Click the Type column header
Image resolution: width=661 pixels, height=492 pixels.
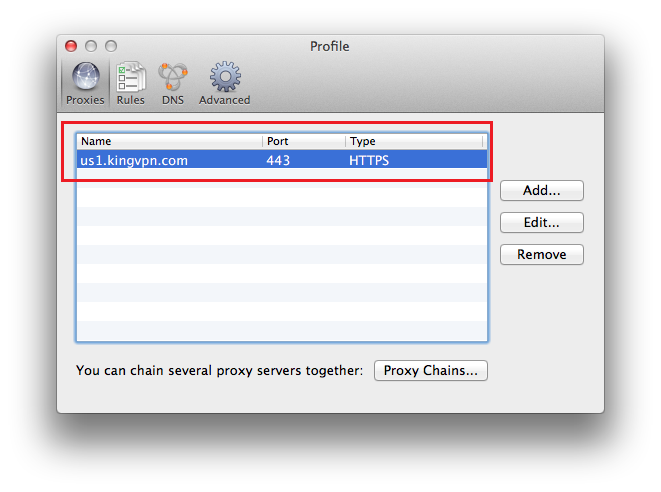coord(414,141)
